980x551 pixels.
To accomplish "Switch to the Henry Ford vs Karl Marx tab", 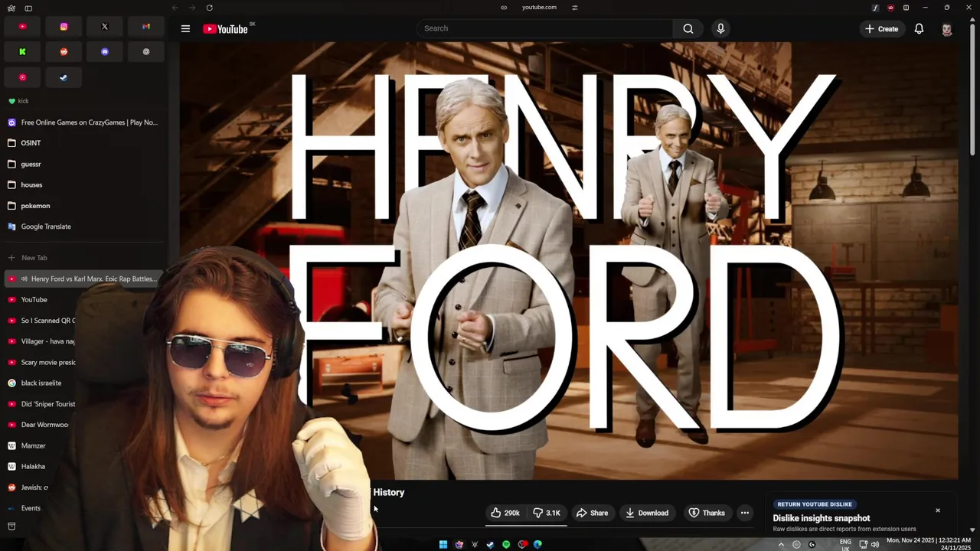I will click(x=83, y=279).
